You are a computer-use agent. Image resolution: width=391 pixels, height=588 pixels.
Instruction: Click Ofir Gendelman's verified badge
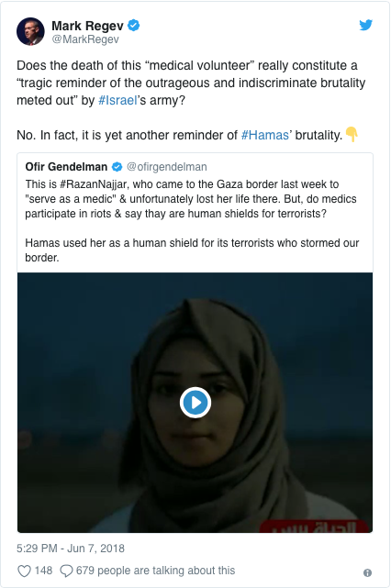[x=117, y=167]
